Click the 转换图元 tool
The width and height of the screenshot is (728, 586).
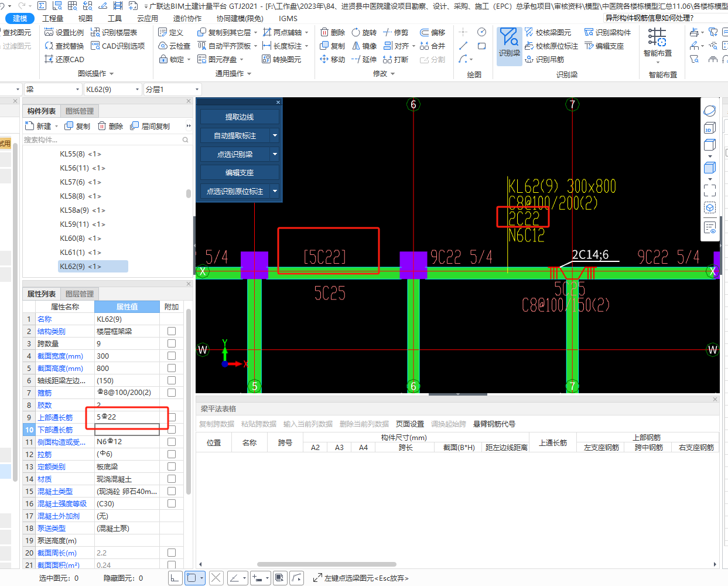click(282, 59)
